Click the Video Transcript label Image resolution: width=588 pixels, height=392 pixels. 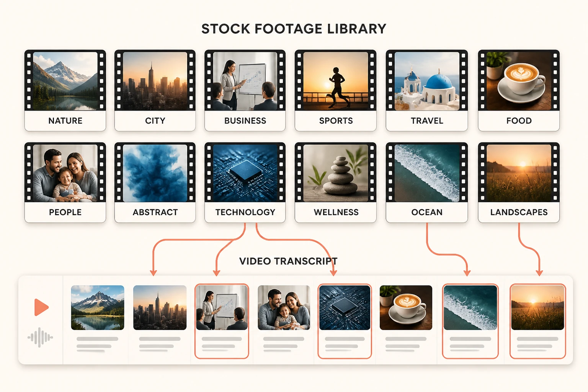[288, 261]
